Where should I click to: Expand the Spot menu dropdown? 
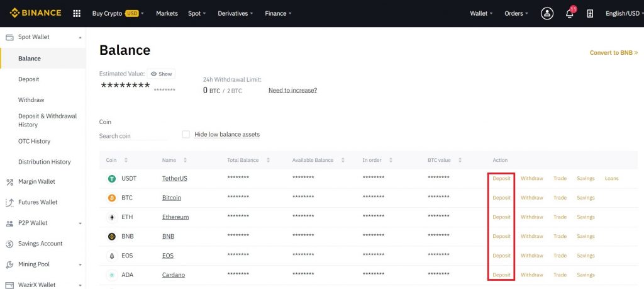tap(197, 14)
